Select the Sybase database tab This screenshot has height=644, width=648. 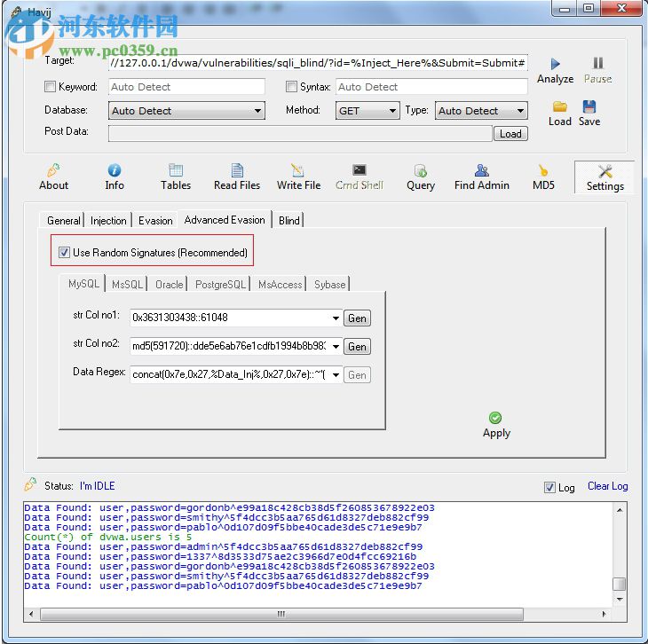329,285
